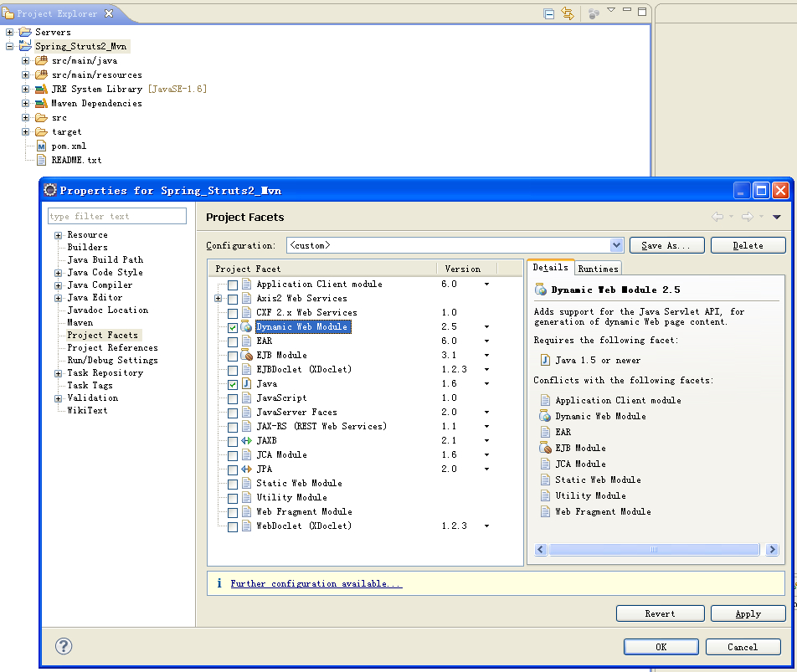The width and height of the screenshot is (797, 672).
Task: Collapse the Spring_Struts2_Mvn project node
Action: (x=9, y=46)
